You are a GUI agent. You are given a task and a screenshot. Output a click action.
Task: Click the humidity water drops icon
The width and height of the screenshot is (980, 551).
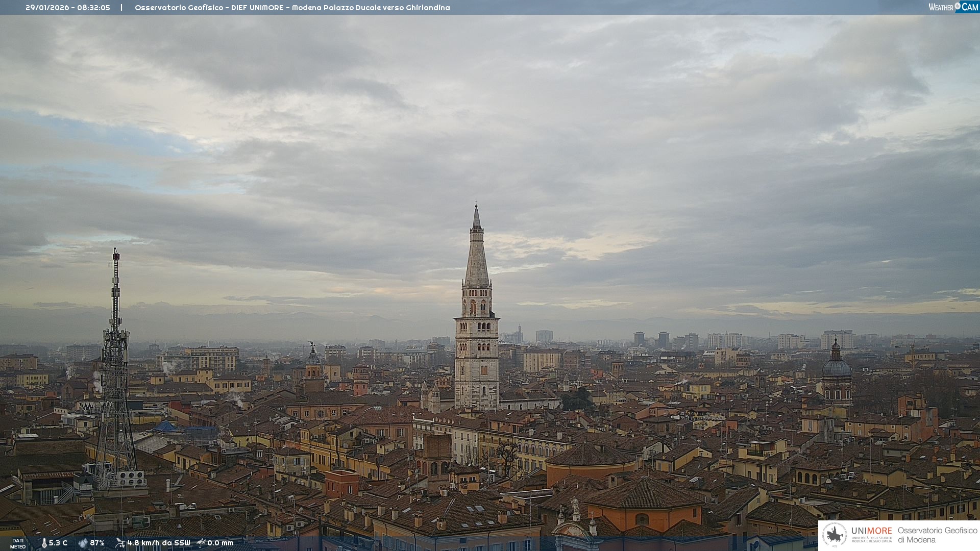point(83,543)
